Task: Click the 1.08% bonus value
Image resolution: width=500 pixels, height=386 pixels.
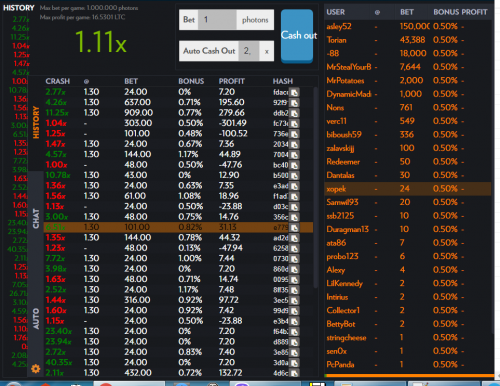Action: (x=191, y=196)
